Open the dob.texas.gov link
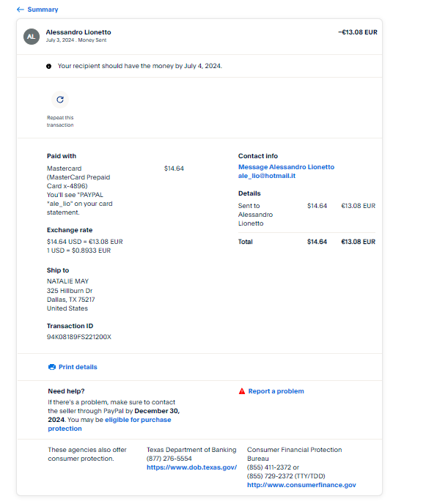The width and height of the screenshot is (448, 504). click(191, 467)
